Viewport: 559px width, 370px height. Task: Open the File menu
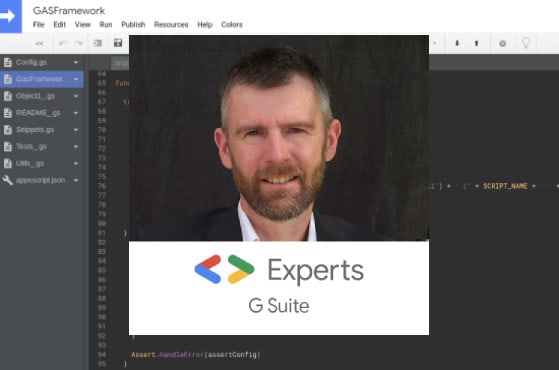coord(39,25)
